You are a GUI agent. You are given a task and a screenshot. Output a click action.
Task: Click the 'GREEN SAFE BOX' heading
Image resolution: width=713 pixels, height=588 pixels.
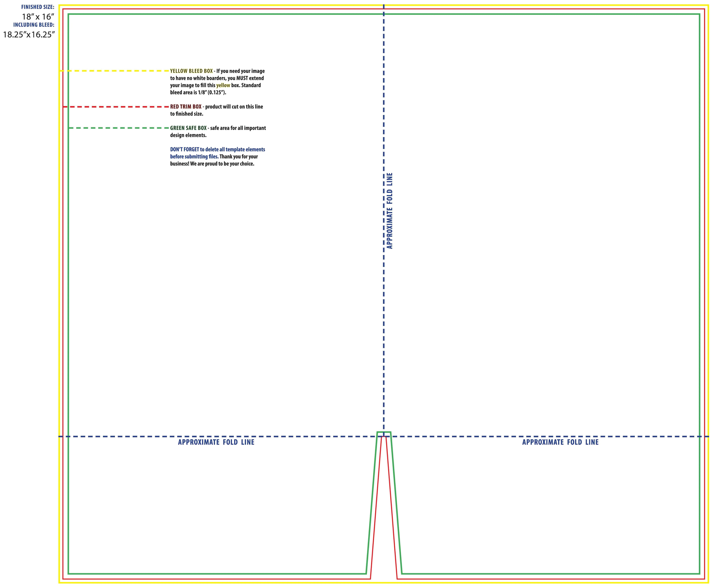click(188, 128)
